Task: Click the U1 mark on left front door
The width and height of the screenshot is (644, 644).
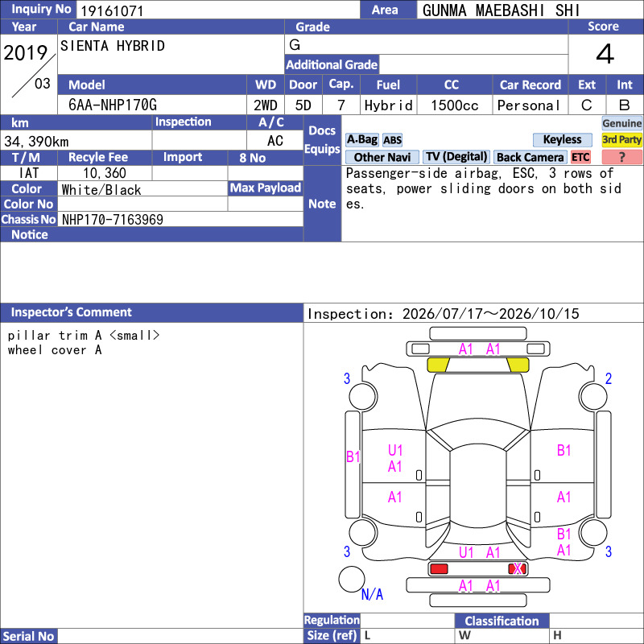Action: (x=395, y=450)
